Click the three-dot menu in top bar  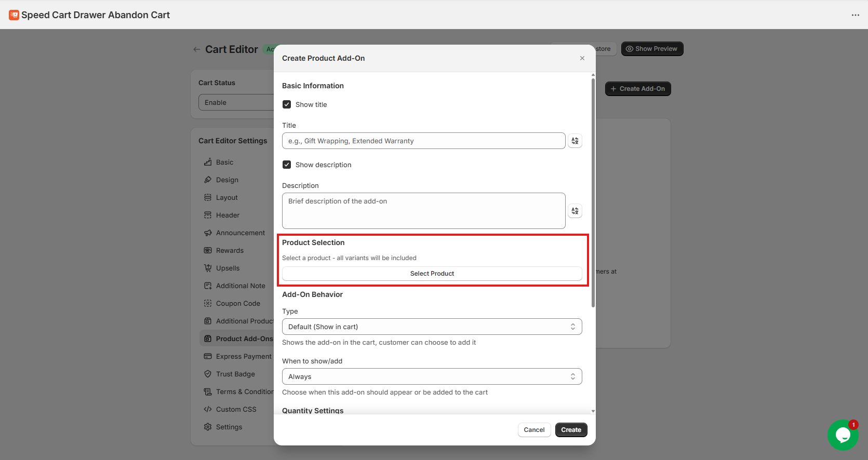click(x=855, y=15)
